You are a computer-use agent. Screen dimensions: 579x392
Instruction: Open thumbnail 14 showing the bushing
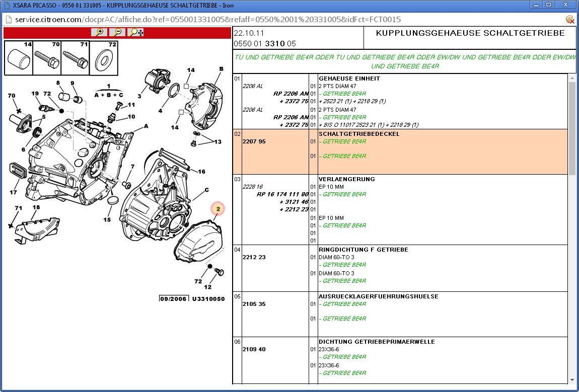coord(19,58)
